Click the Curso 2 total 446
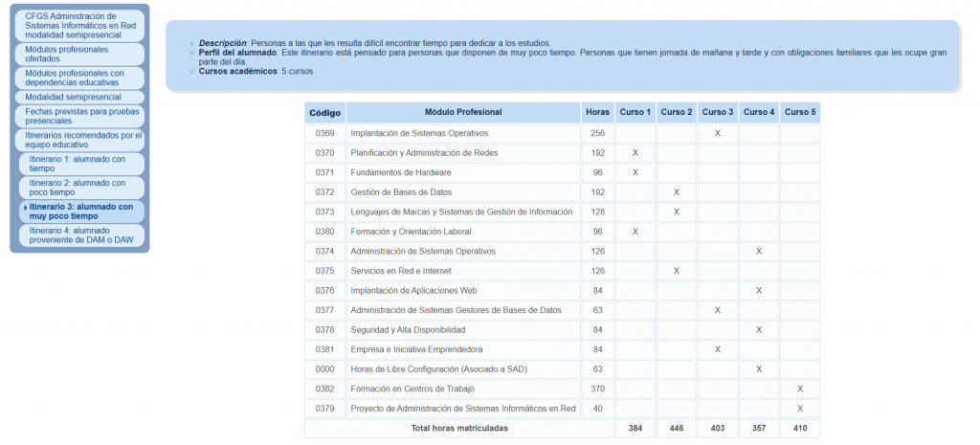Viewport: 980px width, 445px height. coord(677,429)
